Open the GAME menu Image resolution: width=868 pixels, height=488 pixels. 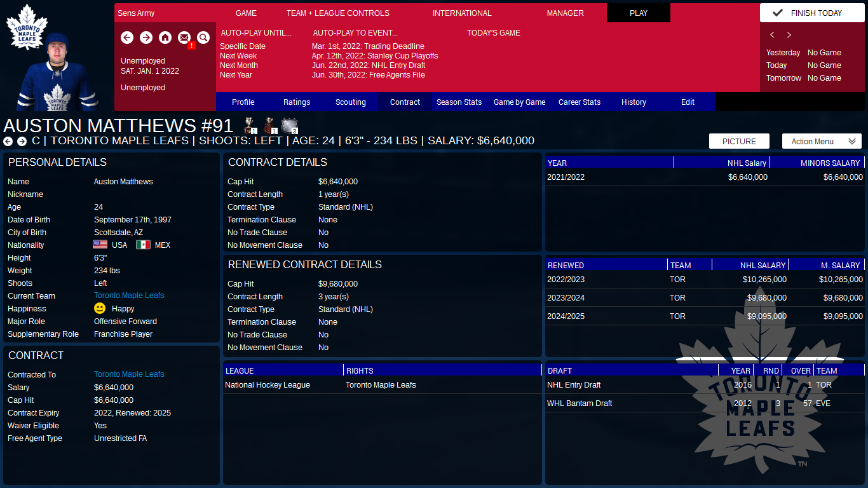click(x=246, y=13)
